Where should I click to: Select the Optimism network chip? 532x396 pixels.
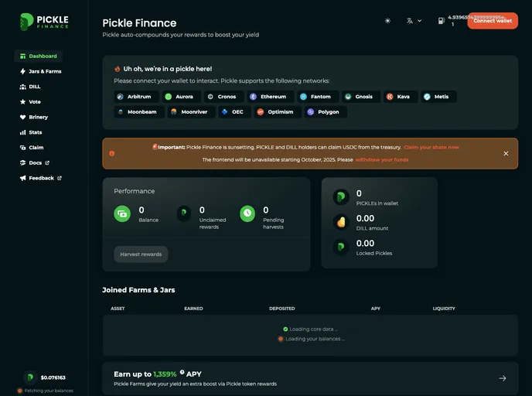pyautogui.click(x=278, y=112)
